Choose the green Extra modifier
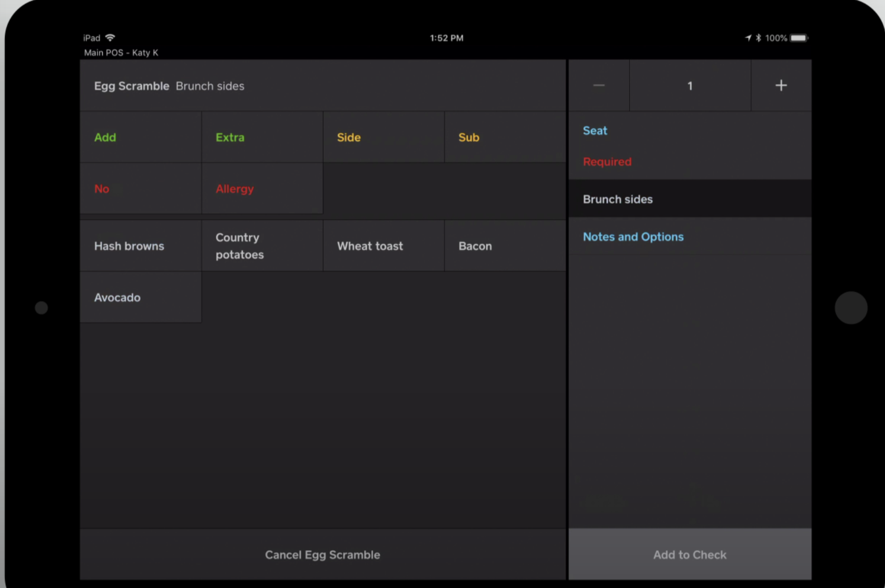The image size is (885, 588). click(x=262, y=137)
